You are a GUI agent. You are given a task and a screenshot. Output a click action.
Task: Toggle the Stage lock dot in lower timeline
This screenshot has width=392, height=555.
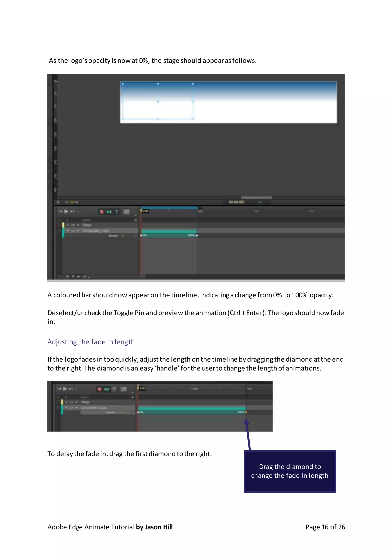point(77,402)
